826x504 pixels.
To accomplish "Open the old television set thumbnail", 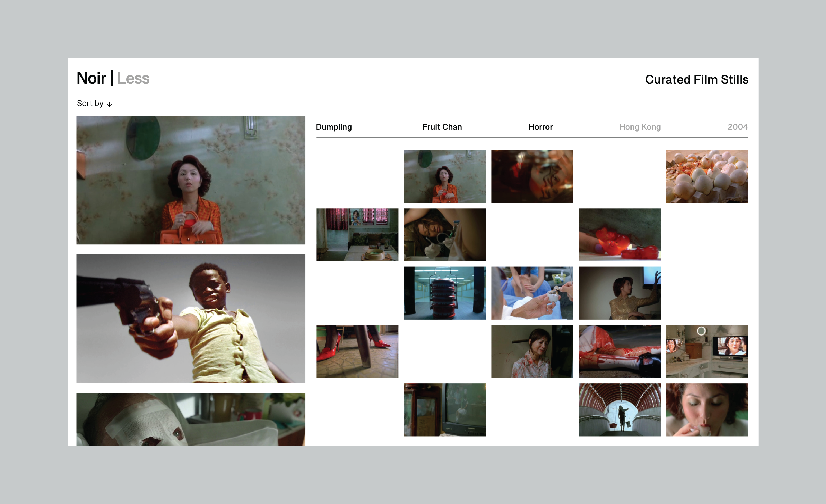I will 445,410.
